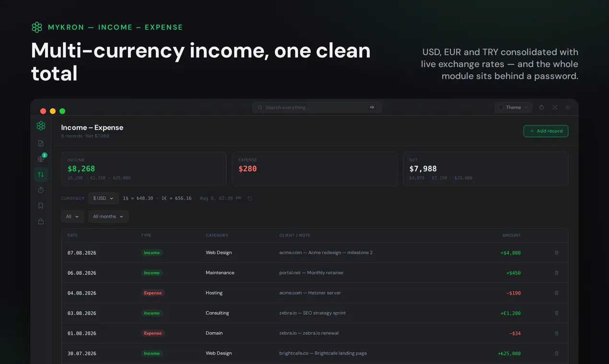Click the amount +$4,800
609x364 pixels.
point(510,253)
